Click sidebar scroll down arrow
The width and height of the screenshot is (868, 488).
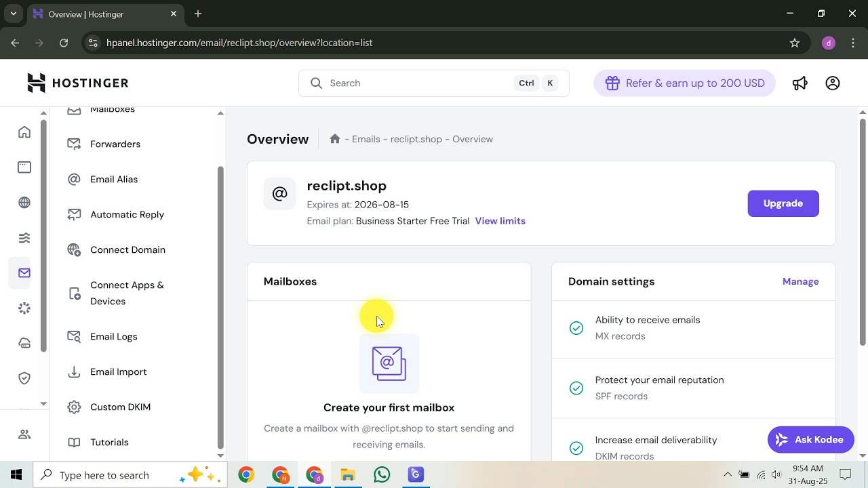220,455
